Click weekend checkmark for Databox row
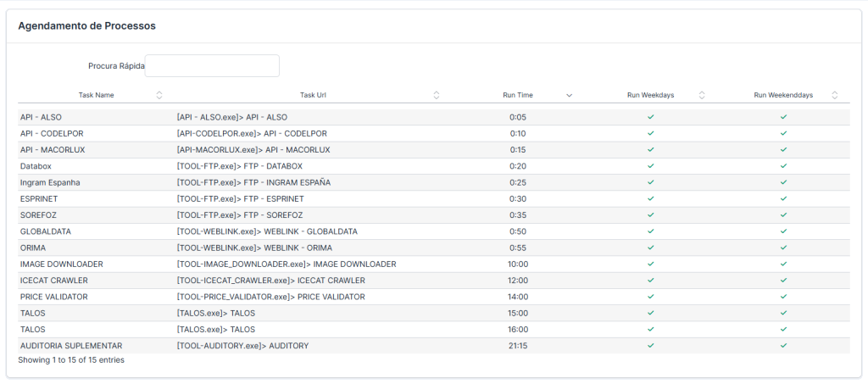The width and height of the screenshot is (868, 384). click(783, 166)
